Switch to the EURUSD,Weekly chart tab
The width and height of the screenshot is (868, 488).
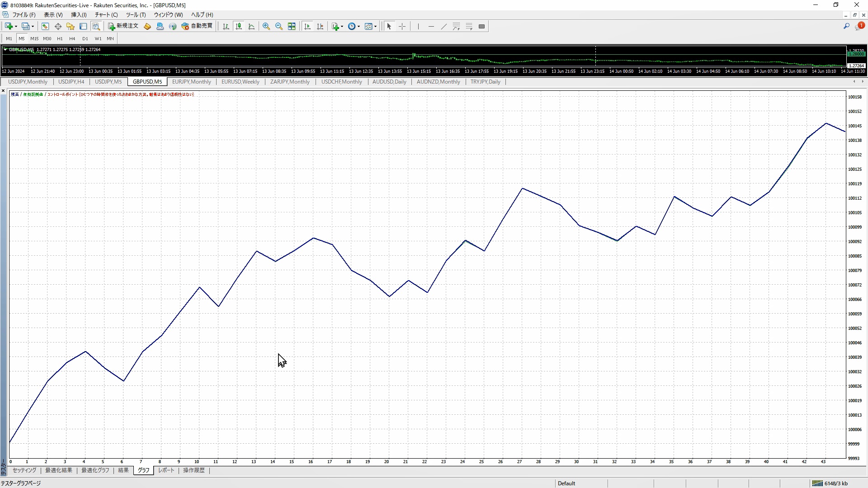point(240,82)
